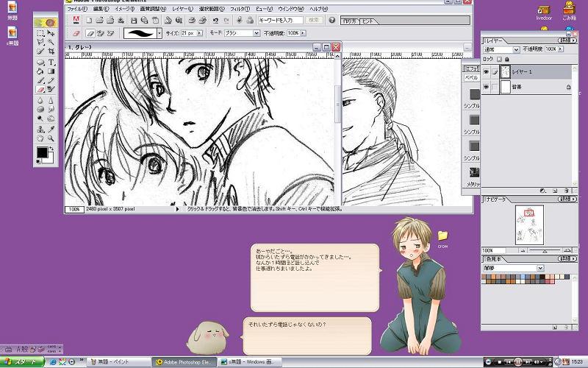Click the Windows スタート button
The width and height of the screenshot is (588, 368).
[22, 362]
